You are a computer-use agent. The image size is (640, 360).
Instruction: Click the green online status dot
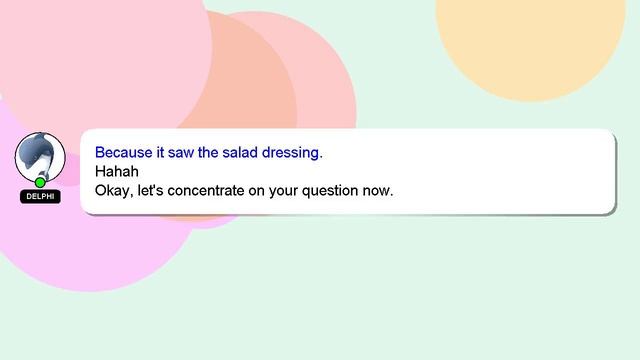(x=40, y=182)
